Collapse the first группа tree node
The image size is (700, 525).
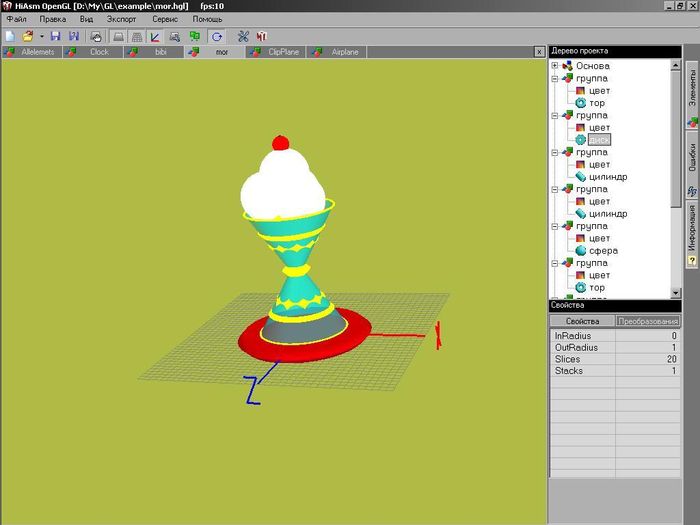click(x=555, y=78)
